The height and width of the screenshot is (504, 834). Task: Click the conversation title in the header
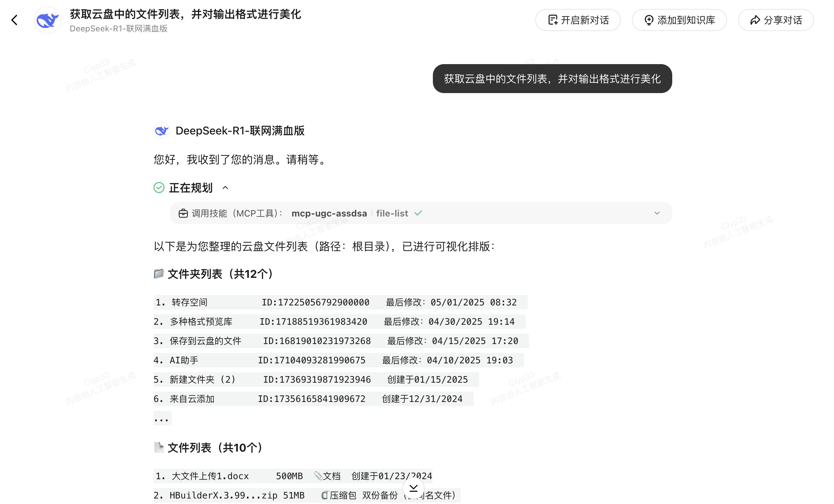click(x=186, y=14)
